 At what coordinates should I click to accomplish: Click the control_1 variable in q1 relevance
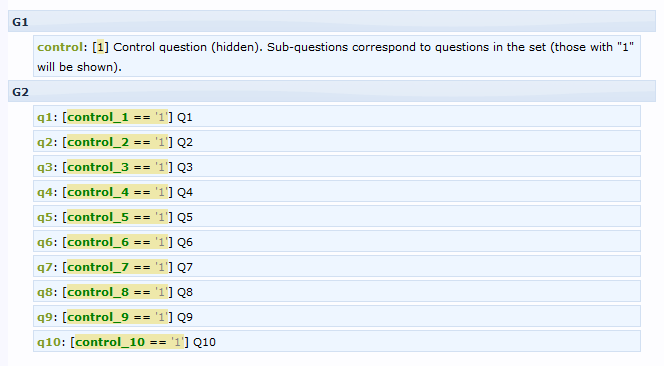[98, 117]
